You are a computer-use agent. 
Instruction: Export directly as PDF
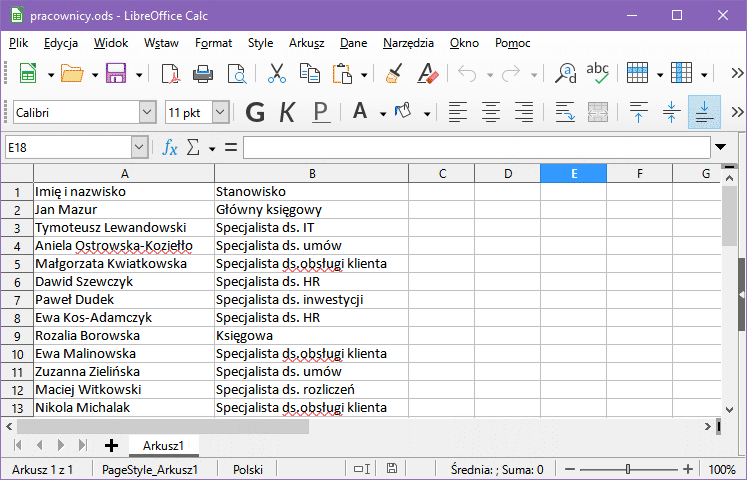[170, 74]
